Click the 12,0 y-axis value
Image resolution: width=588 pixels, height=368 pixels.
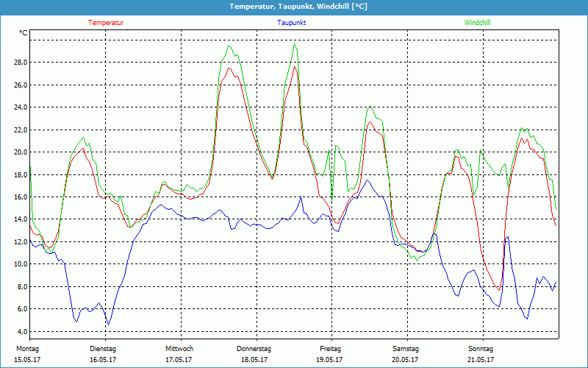click(x=21, y=242)
